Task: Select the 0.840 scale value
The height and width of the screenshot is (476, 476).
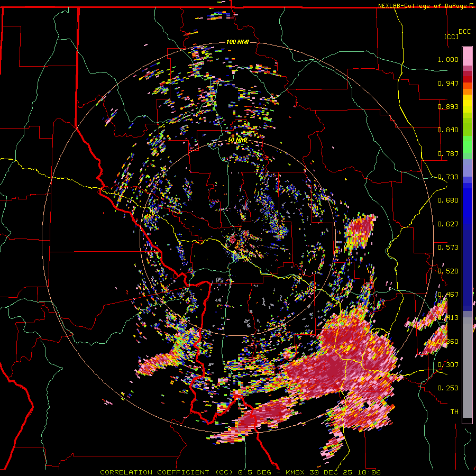Action: pos(448,130)
